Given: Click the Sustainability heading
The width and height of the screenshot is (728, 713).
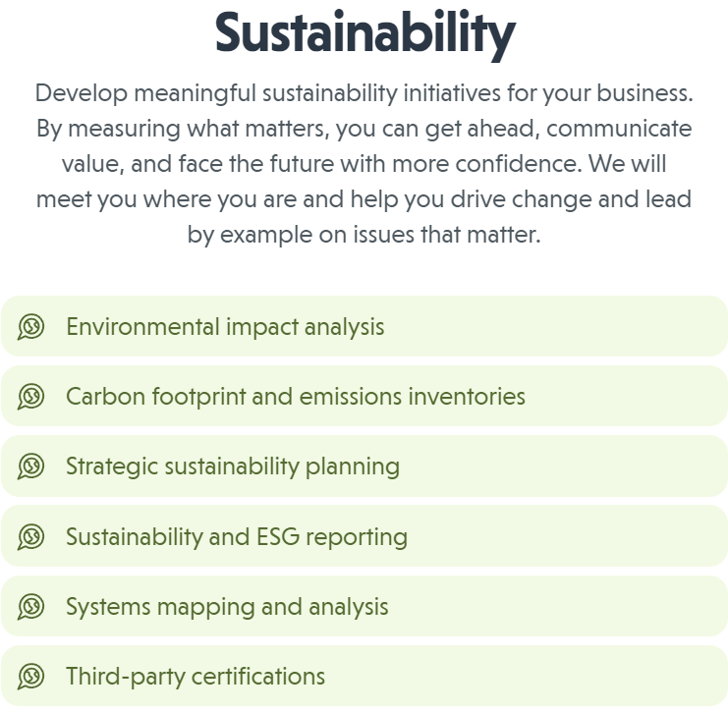Looking at the screenshot, I should (365, 34).
